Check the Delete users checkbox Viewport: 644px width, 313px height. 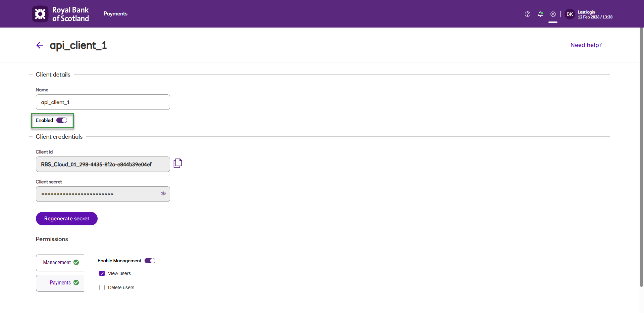point(102,287)
